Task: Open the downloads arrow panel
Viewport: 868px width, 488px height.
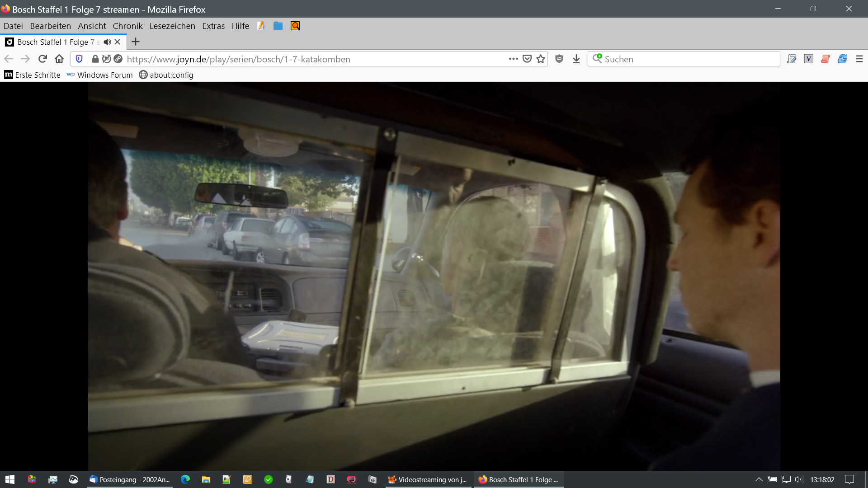Action: [x=576, y=59]
